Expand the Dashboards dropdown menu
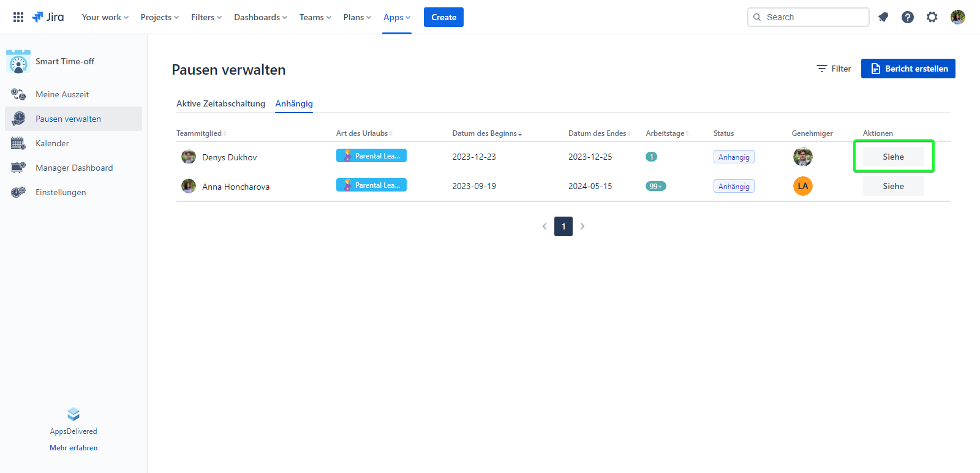Viewport: 980px width, 473px height. [x=260, y=17]
